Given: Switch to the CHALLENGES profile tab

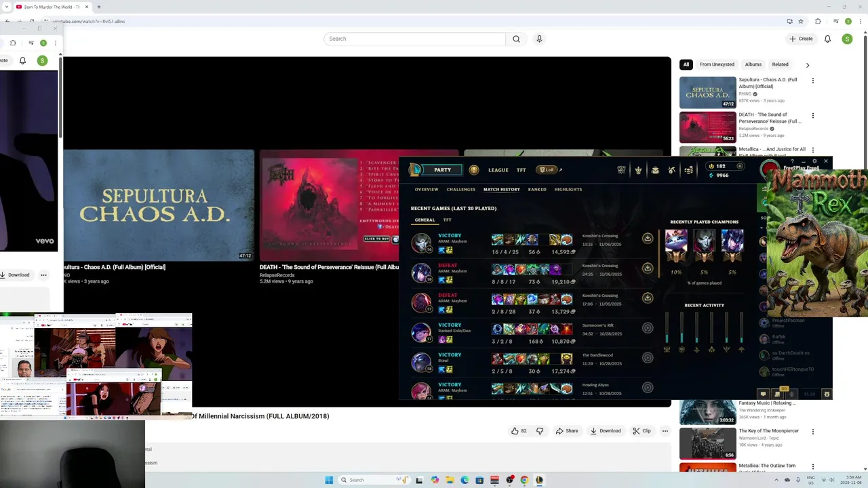Looking at the screenshot, I should tap(461, 190).
